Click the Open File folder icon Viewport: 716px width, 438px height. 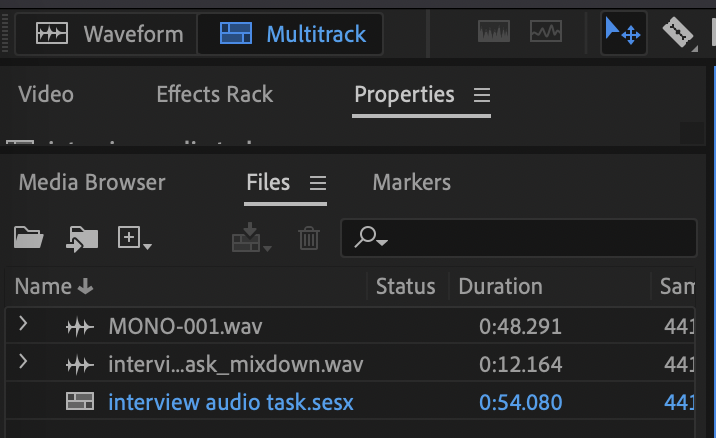[29, 238]
